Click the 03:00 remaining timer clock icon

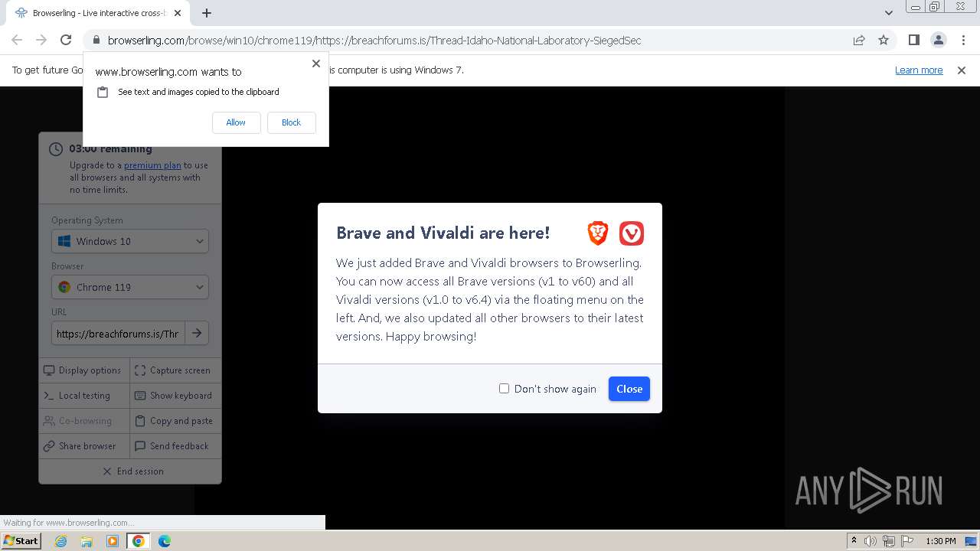tap(56, 149)
